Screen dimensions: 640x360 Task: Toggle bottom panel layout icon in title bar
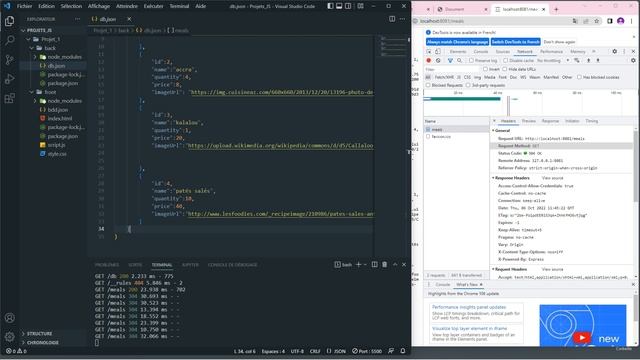coord(339,6)
